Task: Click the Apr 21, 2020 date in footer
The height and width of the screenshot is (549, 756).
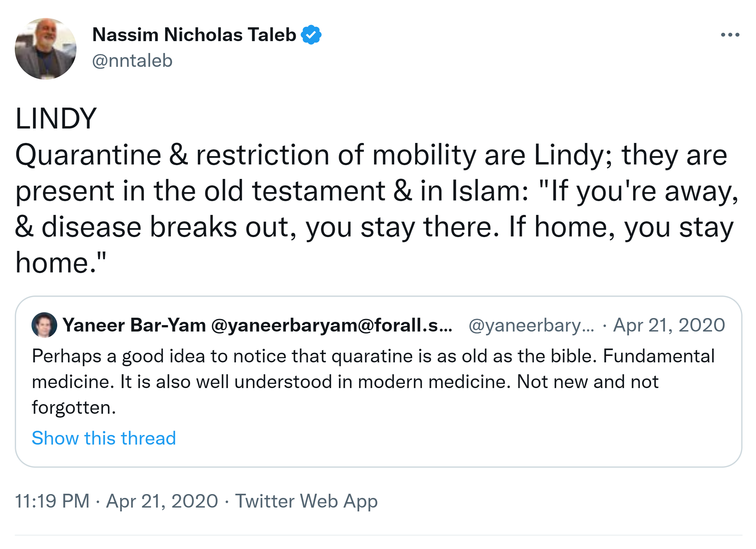Action: point(162,501)
